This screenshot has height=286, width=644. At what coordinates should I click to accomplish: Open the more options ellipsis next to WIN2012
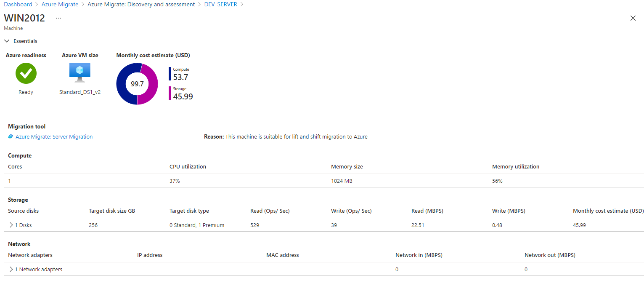pyautogui.click(x=58, y=18)
